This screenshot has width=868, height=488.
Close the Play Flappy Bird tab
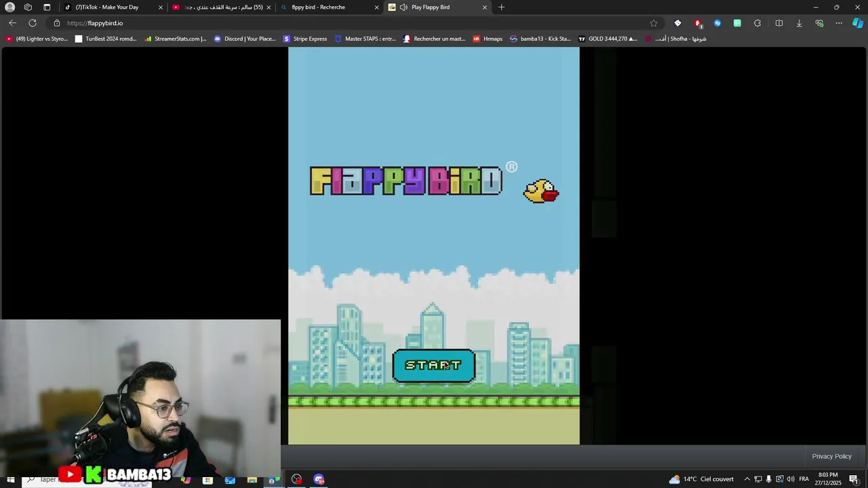[484, 7]
